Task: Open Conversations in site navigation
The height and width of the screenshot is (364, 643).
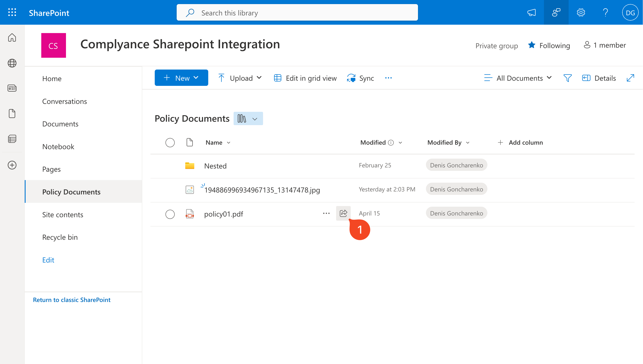Action: click(64, 101)
